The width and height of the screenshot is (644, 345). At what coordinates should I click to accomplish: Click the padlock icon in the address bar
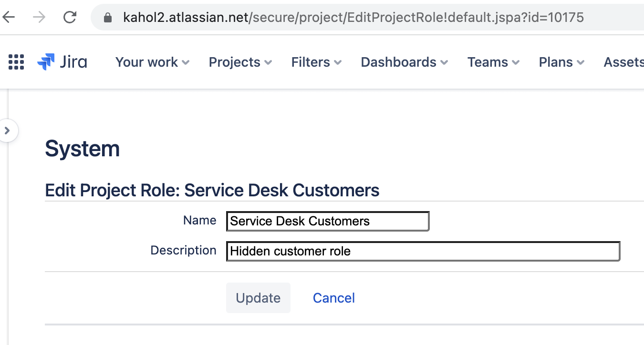107,17
